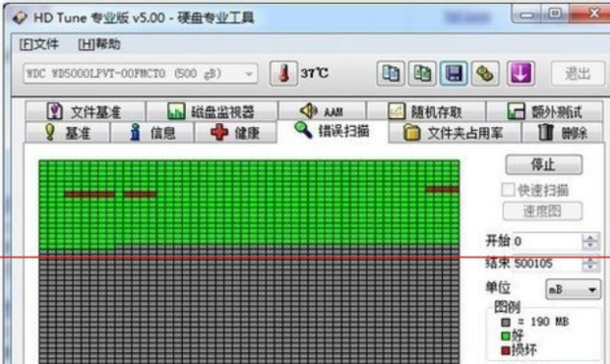Switch to the 随机存取 tab
The image size is (610, 364).
point(426,111)
